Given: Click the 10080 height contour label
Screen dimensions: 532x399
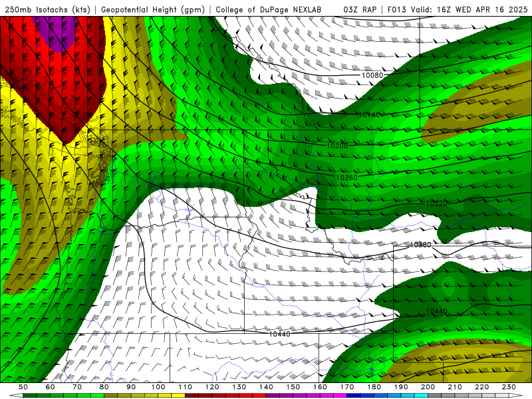Looking at the screenshot, I should coord(372,75).
